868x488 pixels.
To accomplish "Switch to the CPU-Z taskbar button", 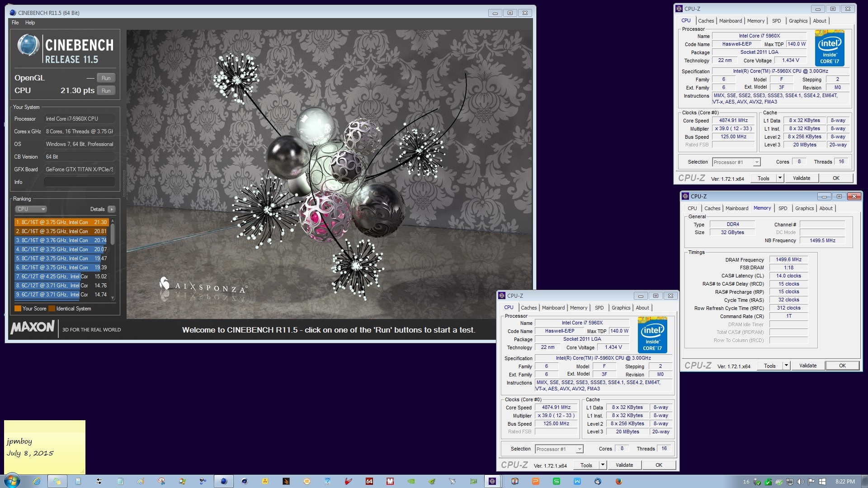I will coord(492,481).
